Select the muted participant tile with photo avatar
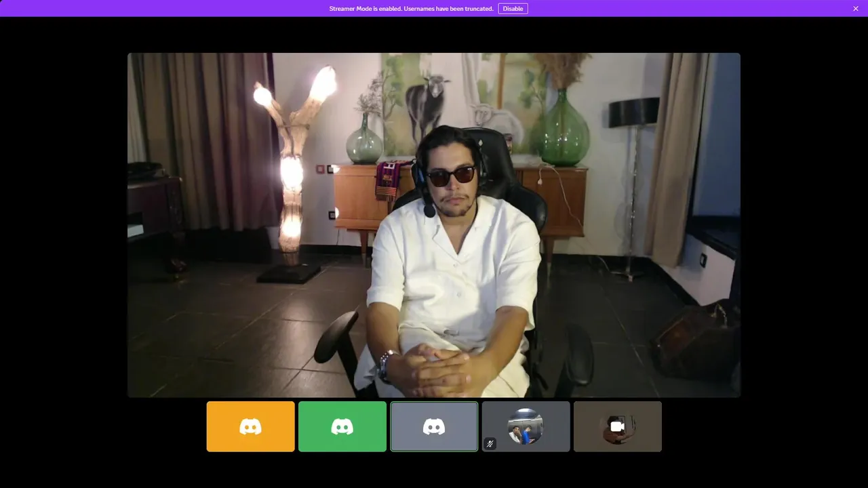The image size is (868, 488). 526,426
